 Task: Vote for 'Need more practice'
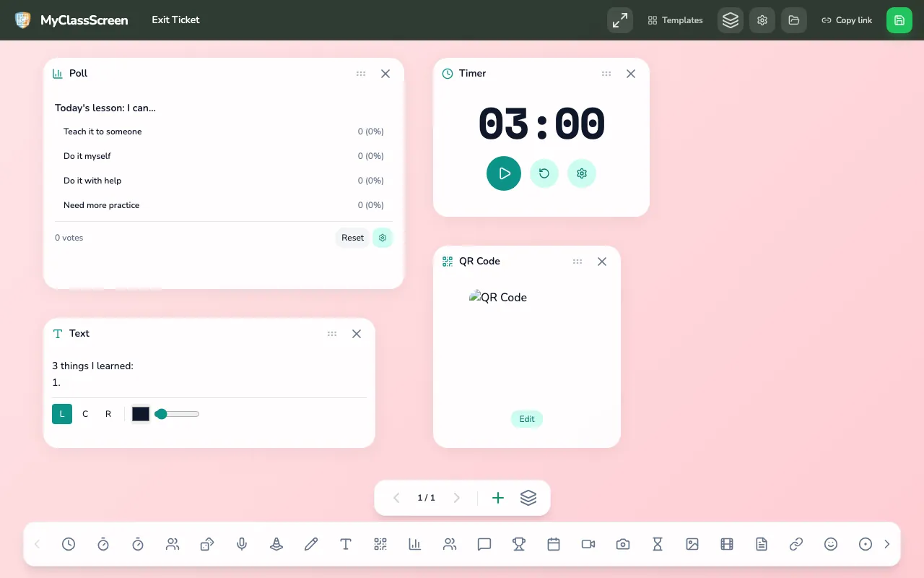point(224,205)
